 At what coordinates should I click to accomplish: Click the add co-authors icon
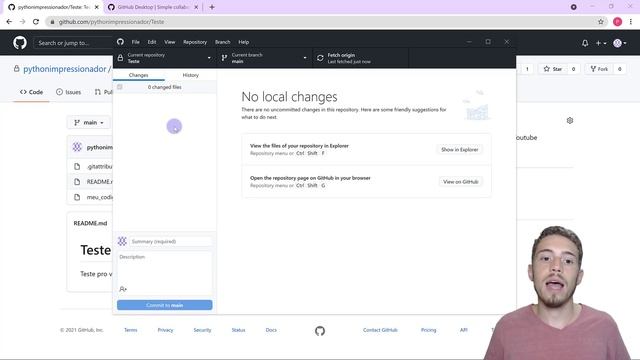[123, 289]
